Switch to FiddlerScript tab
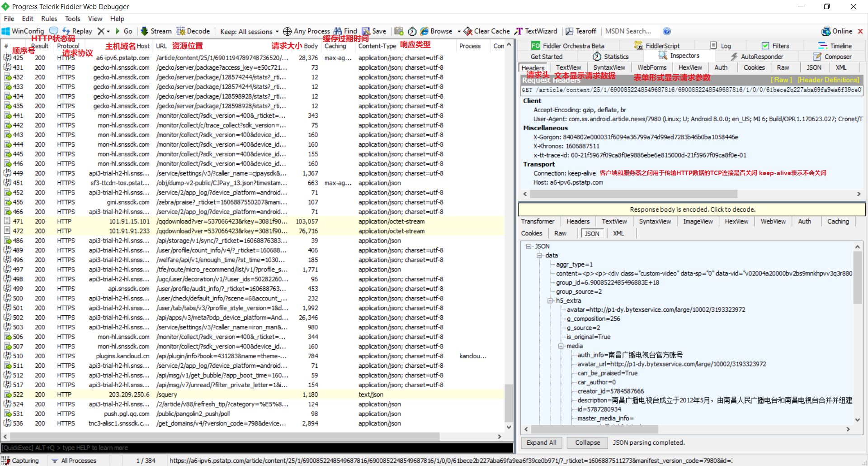The width and height of the screenshot is (868, 466). coord(657,46)
